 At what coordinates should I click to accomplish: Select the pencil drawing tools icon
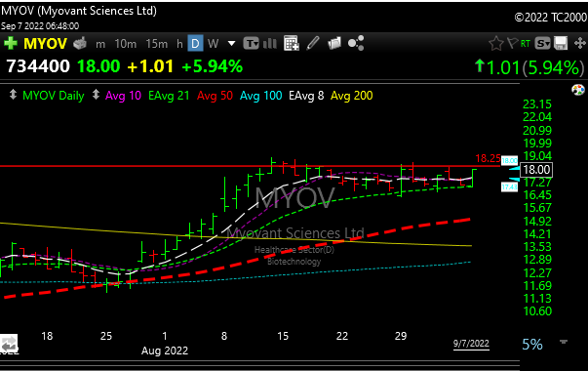point(313,44)
